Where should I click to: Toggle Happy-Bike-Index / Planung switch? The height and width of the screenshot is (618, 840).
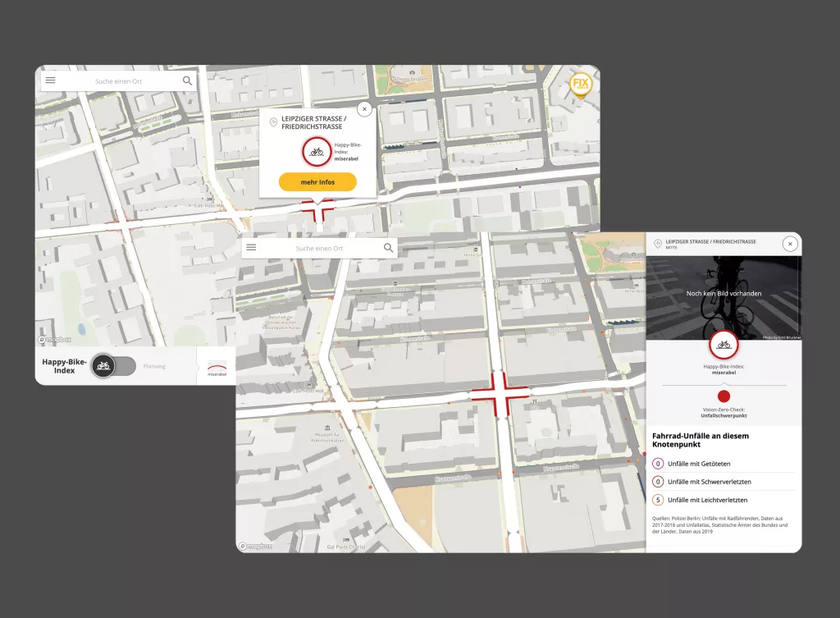click(113, 366)
